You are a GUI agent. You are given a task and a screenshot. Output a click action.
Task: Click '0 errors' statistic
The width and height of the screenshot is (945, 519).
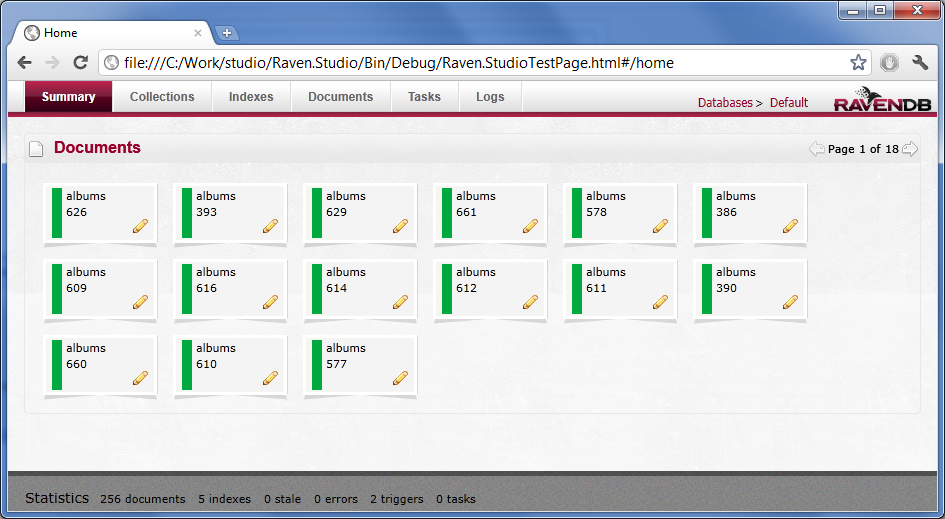336,499
